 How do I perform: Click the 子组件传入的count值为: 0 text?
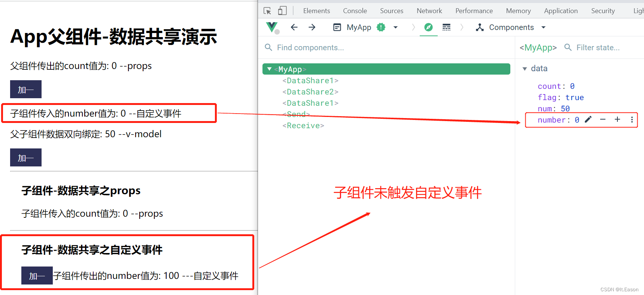75,214
